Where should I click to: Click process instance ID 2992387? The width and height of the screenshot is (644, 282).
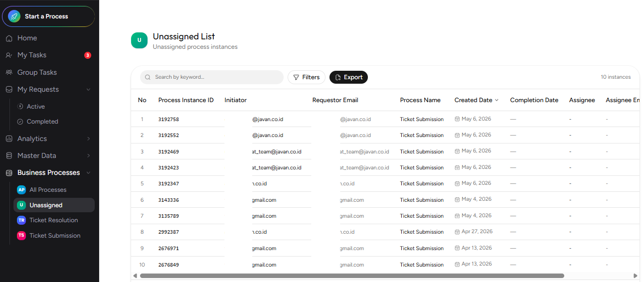coord(168,232)
